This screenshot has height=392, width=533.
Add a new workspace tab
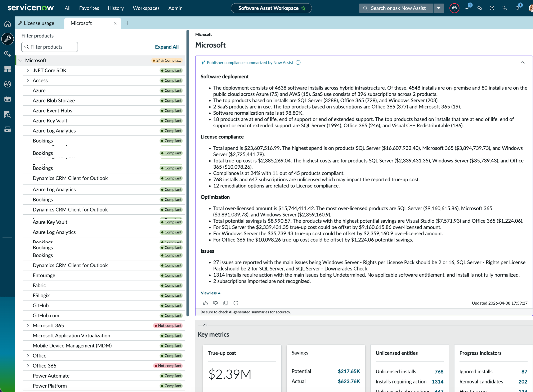tap(127, 23)
